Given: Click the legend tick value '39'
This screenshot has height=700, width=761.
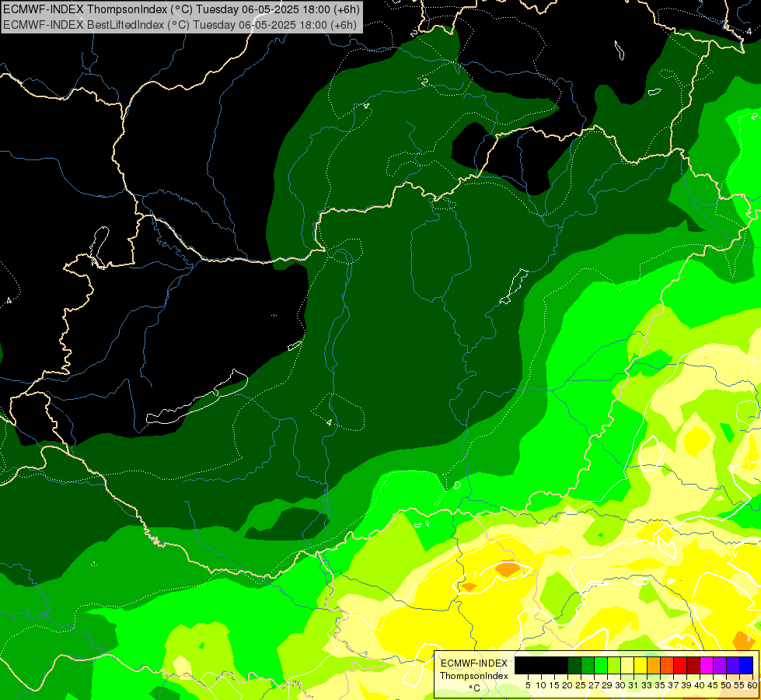Looking at the screenshot, I should click(x=686, y=685).
